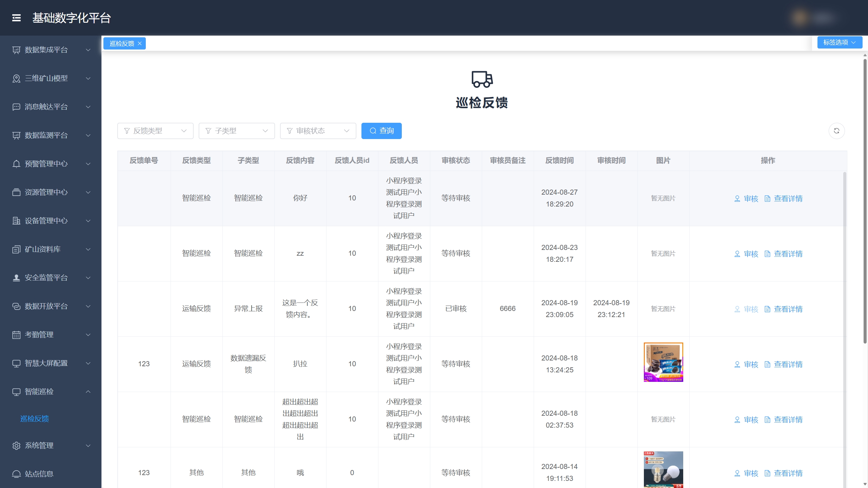The image size is (868, 488).
Task: Collapse the 智能巡检 menu chevron
Action: pos(88,392)
